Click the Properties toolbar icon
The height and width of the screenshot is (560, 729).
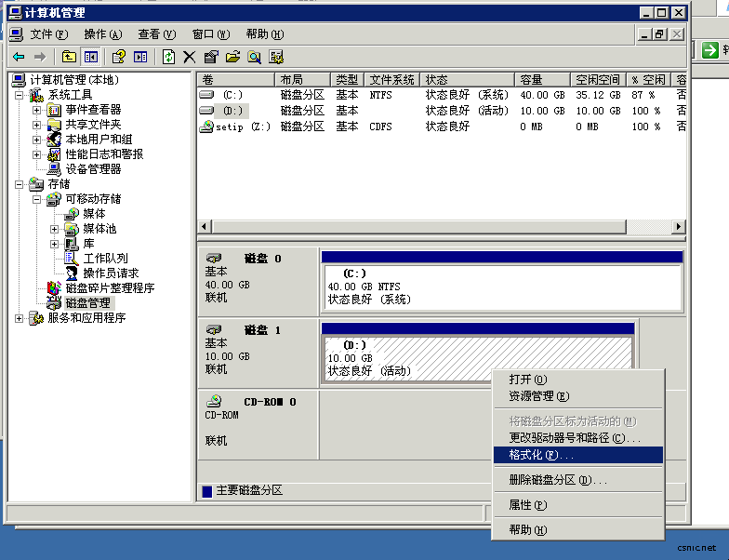211,57
